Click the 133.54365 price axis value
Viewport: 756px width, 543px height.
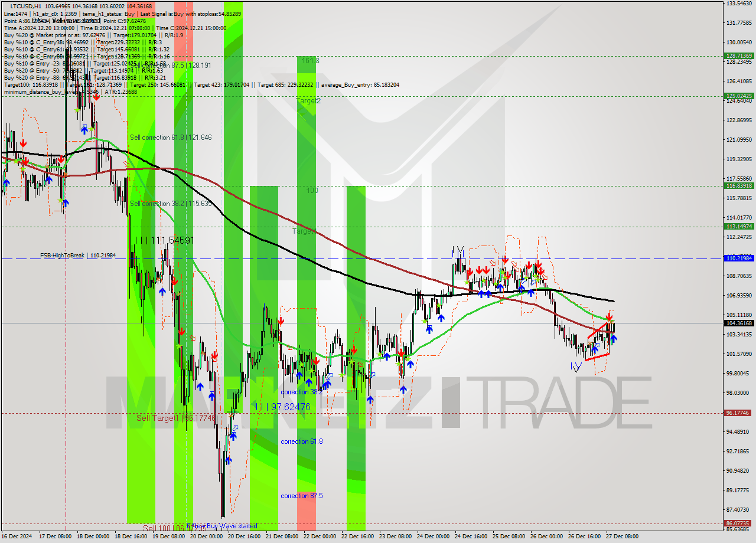coord(739,4)
